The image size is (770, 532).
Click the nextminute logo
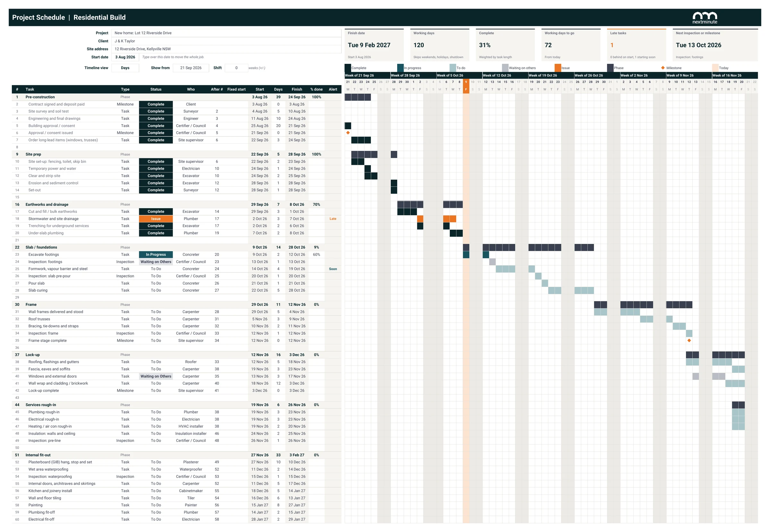pos(704,18)
